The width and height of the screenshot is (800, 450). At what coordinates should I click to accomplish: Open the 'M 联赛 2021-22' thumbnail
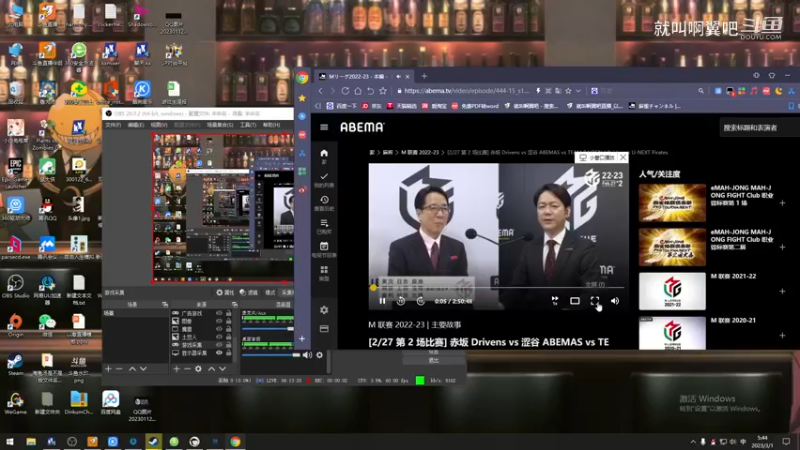point(672,291)
